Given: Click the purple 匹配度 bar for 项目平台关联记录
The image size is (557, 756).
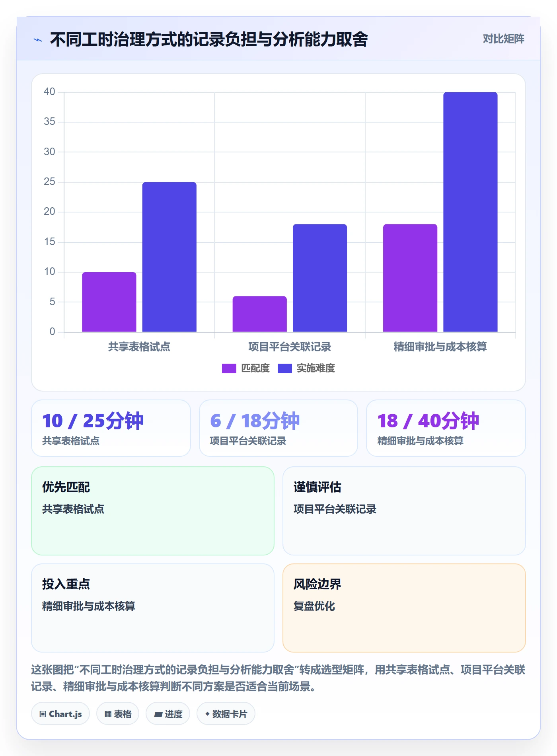Looking at the screenshot, I should point(260,314).
